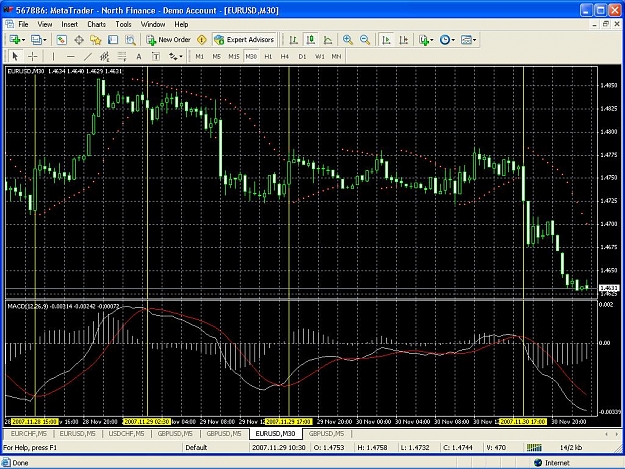Toggle the Market Watch window icon
Viewport: 625px width, 469px height.
[x=61, y=40]
